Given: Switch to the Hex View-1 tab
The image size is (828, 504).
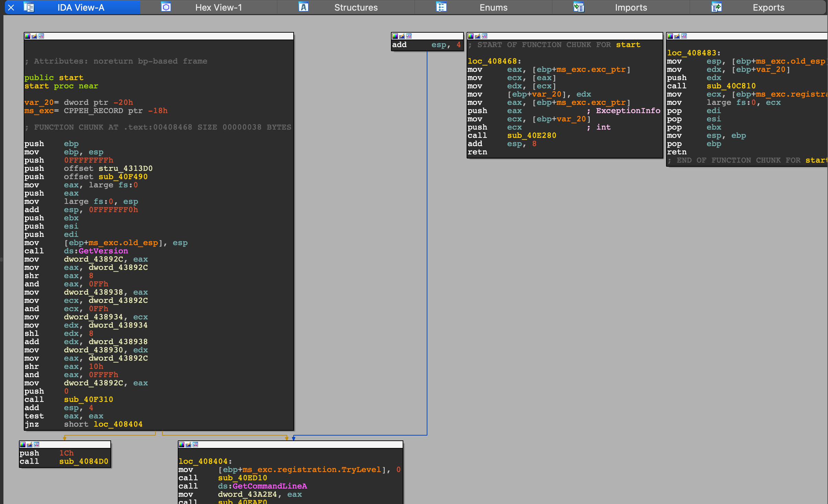Looking at the screenshot, I should pyautogui.click(x=218, y=8).
